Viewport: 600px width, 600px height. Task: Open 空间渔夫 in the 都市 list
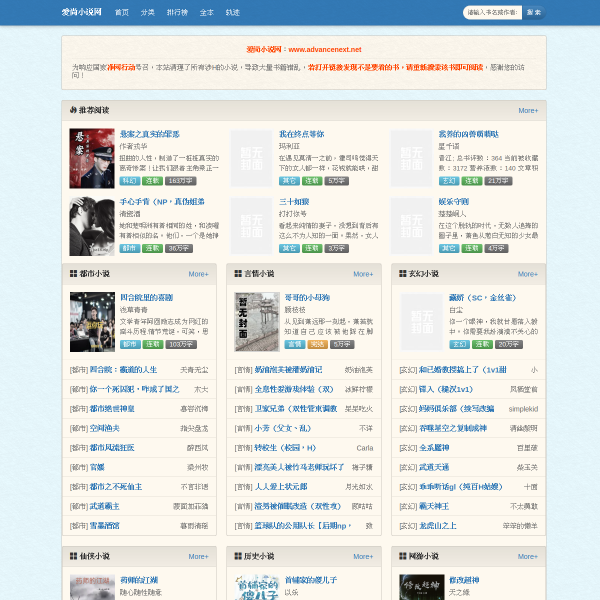pos(104,428)
